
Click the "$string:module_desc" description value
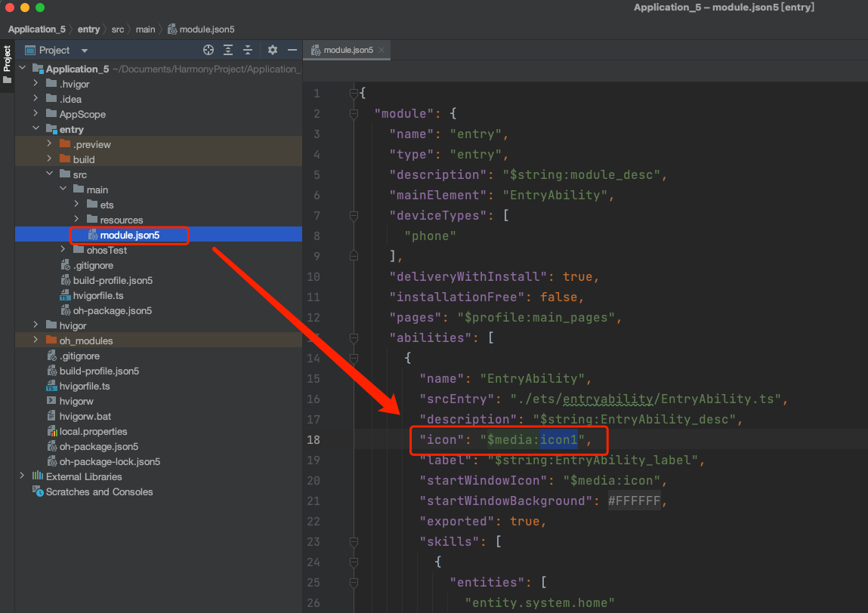click(582, 175)
